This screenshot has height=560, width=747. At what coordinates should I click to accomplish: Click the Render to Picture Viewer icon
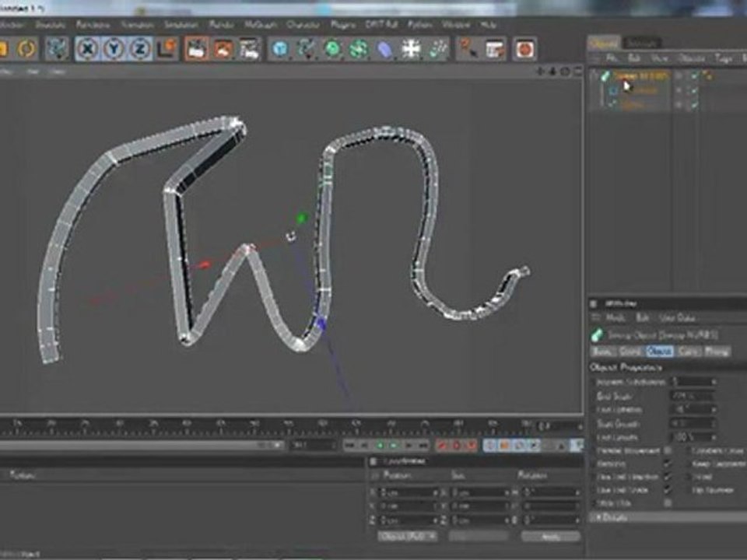[223, 48]
